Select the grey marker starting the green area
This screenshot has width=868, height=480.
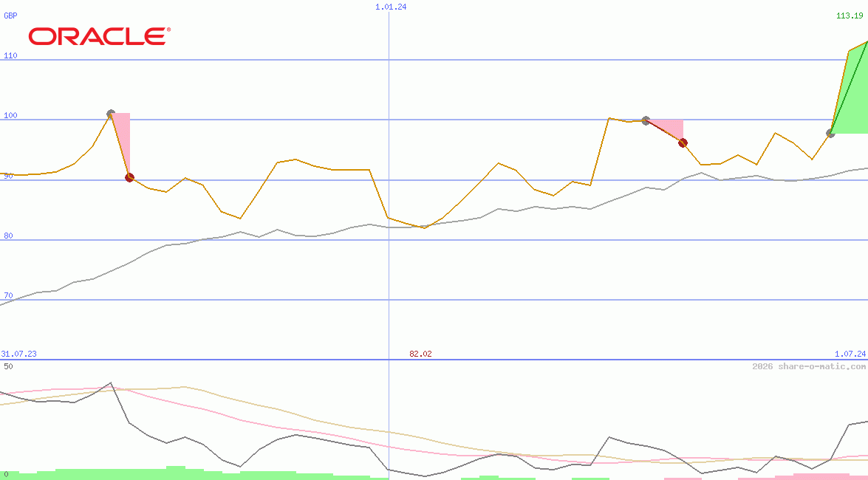pyautogui.click(x=830, y=134)
